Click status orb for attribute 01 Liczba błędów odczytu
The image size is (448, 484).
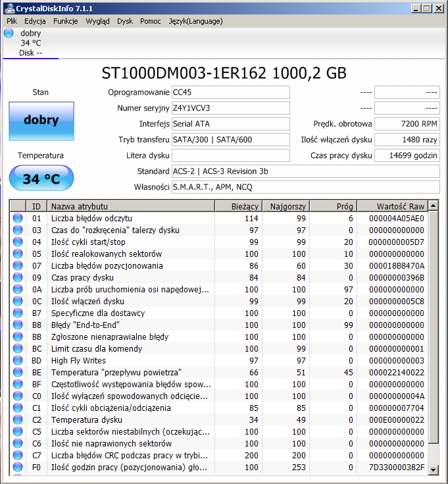(18, 218)
